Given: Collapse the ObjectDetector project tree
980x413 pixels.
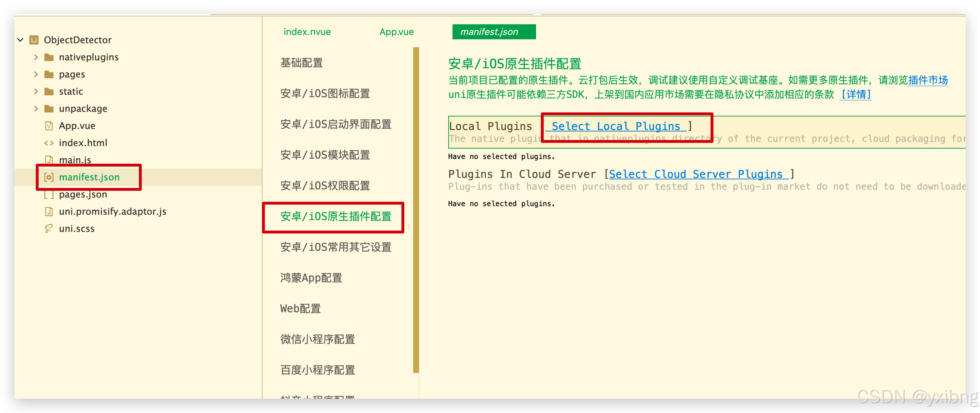Looking at the screenshot, I should tap(21, 40).
